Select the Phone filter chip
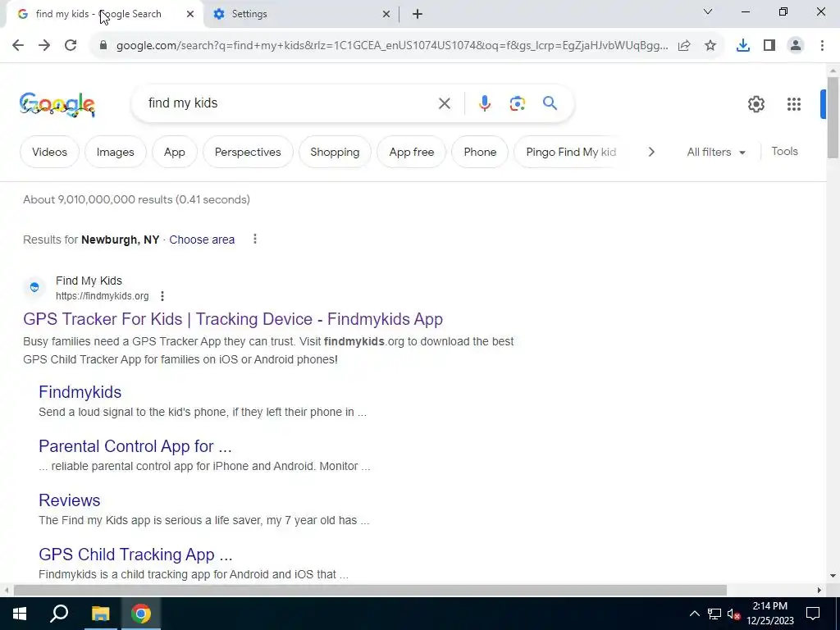This screenshot has width=840, height=630. tap(480, 152)
